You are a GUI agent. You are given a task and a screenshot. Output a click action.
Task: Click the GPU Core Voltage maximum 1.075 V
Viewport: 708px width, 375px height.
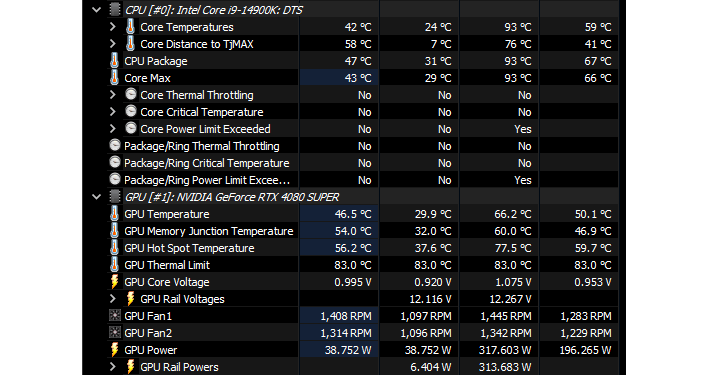click(x=513, y=282)
